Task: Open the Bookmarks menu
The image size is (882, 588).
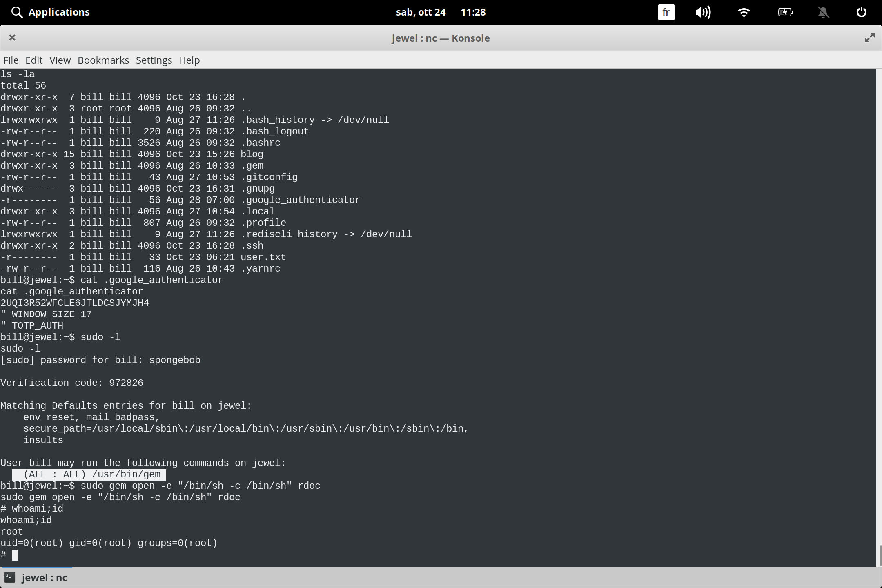Action: click(103, 60)
